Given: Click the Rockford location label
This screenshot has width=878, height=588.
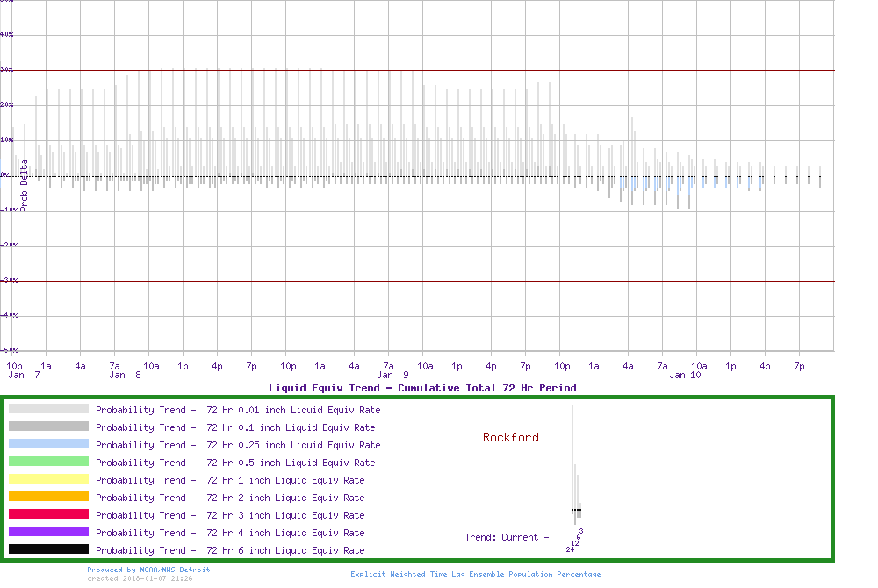Looking at the screenshot, I should point(511,437).
